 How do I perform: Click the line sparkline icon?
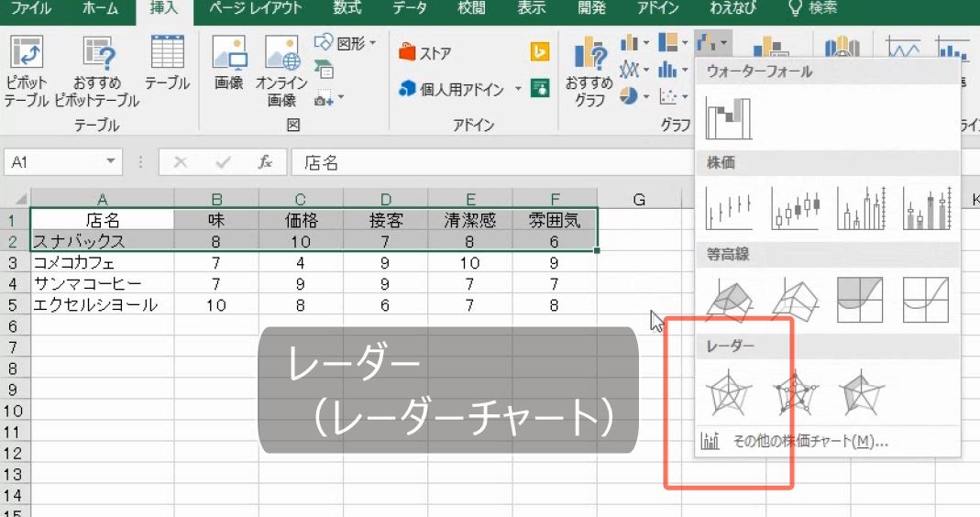point(902,48)
